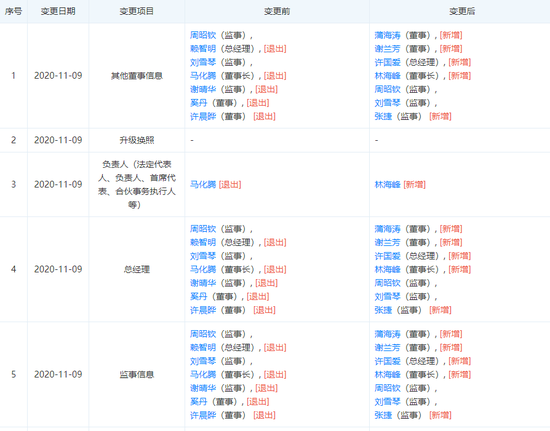
Task: Select the 总经理 change item cell
Action: click(x=136, y=269)
